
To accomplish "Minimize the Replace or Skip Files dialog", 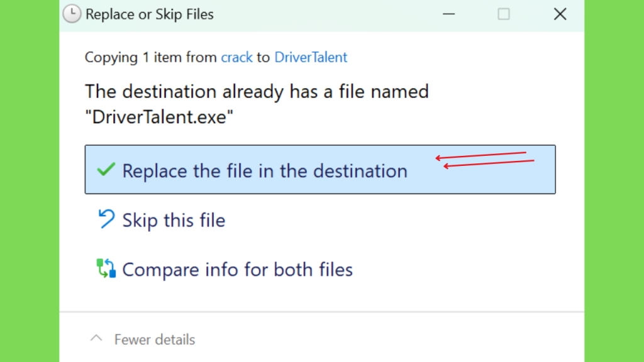I will pyautogui.click(x=449, y=14).
